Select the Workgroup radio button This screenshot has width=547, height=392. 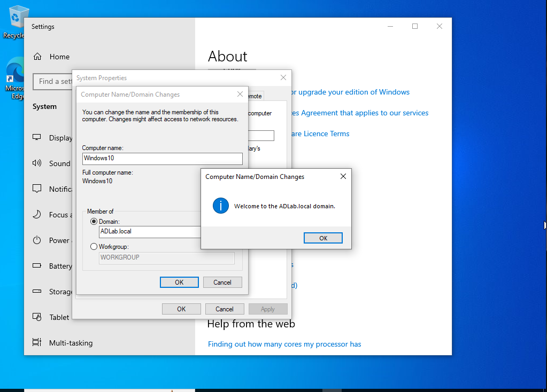coord(94,247)
